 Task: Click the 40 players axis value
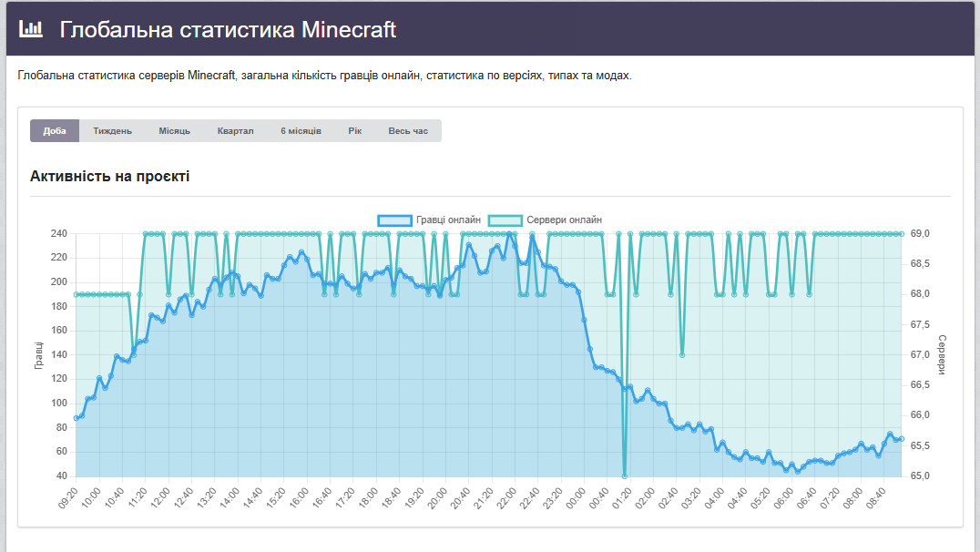[x=61, y=475]
